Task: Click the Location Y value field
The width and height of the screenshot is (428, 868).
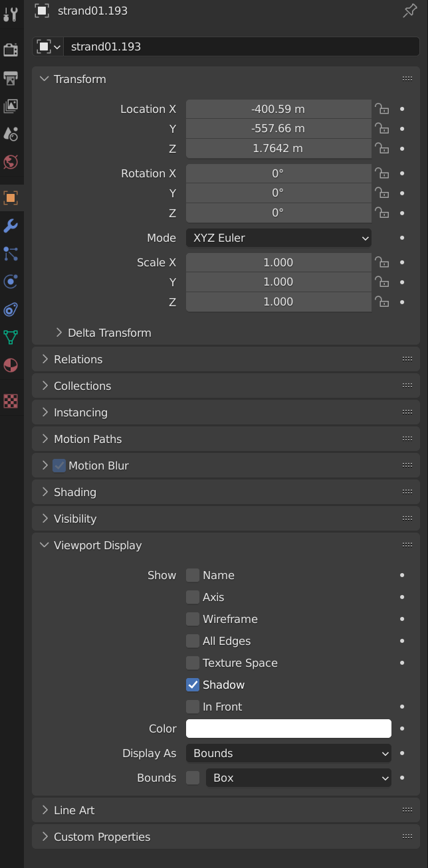Action: 278,128
